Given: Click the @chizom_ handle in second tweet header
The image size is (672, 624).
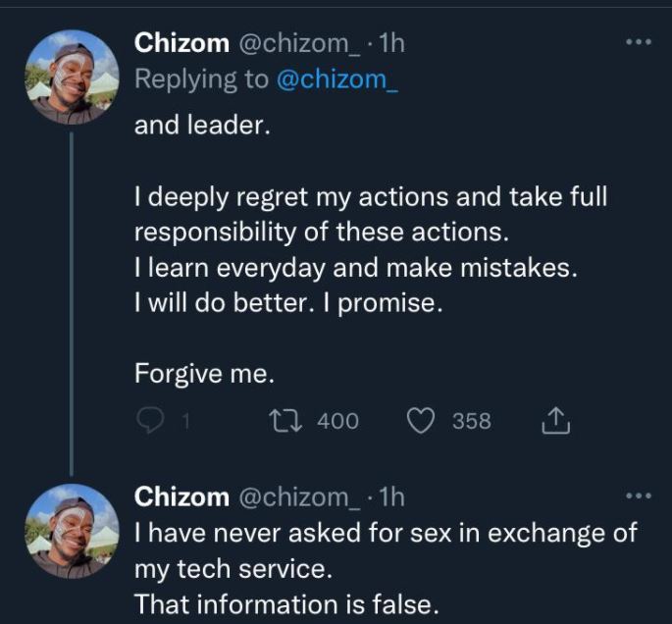Looking at the screenshot, I should [298, 497].
